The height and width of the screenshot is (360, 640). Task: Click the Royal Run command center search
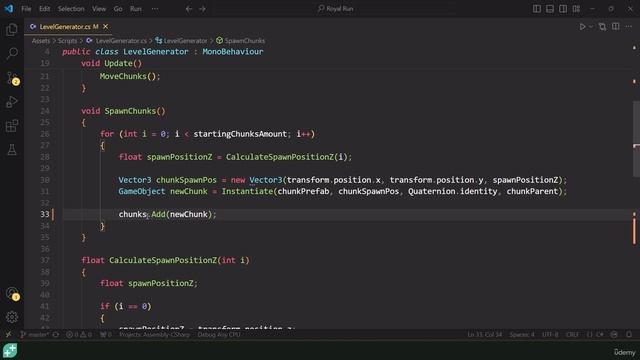(x=336, y=9)
